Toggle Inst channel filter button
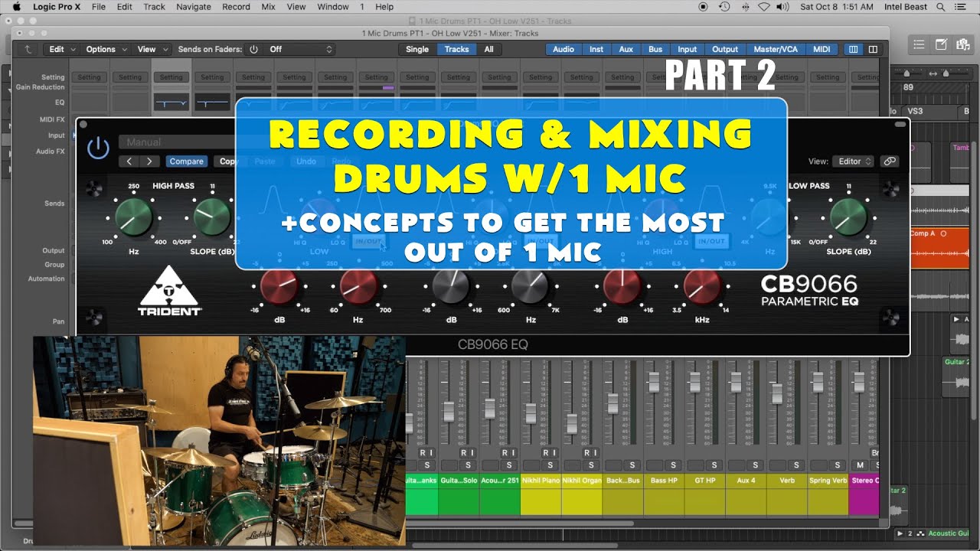The image size is (980, 551). coord(596,49)
